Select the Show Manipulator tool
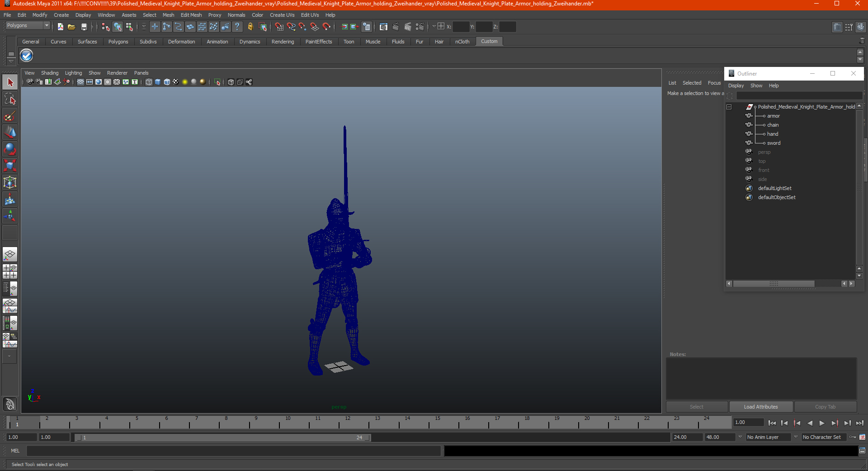Image resolution: width=868 pixels, height=471 pixels. [10, 216]
